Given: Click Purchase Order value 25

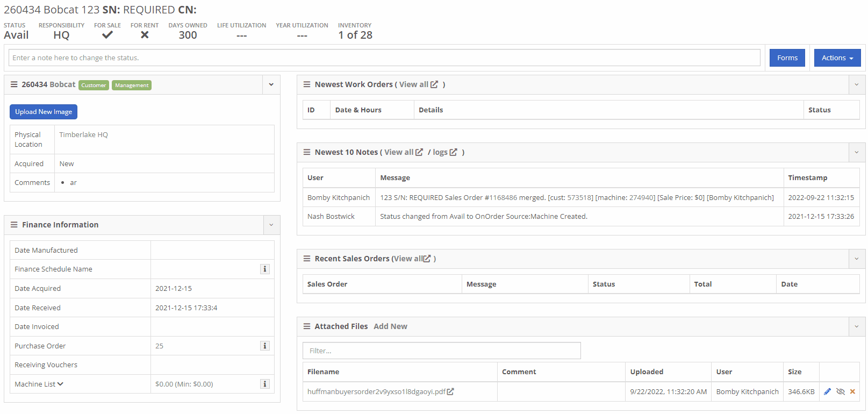Looking at the screenshot, I should pyautogui.click(x=159, y=346).
